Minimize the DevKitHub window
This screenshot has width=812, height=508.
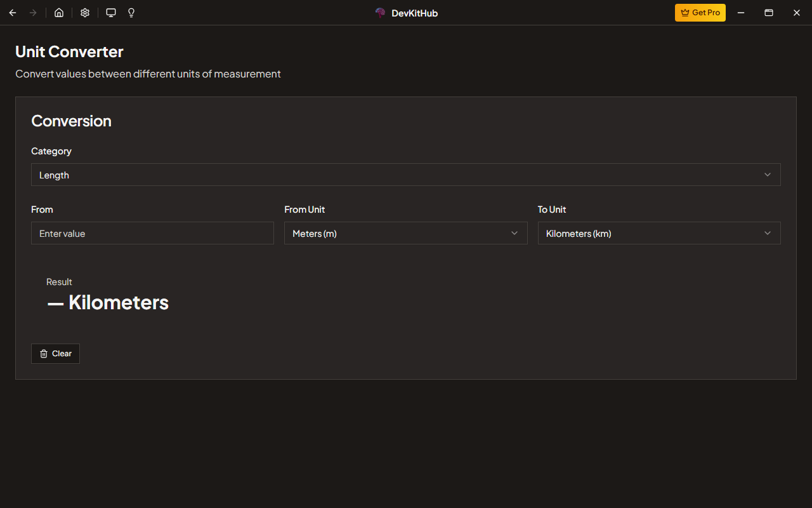coord(741,13)
